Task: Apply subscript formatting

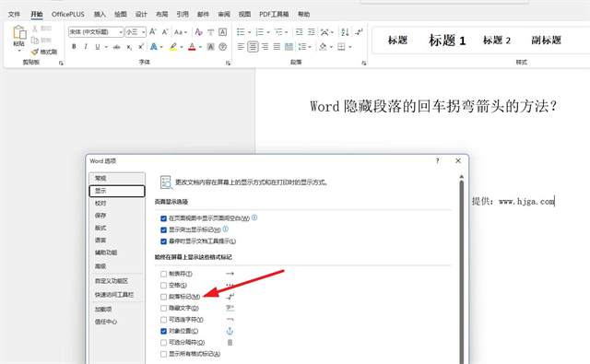Action: 129,47
